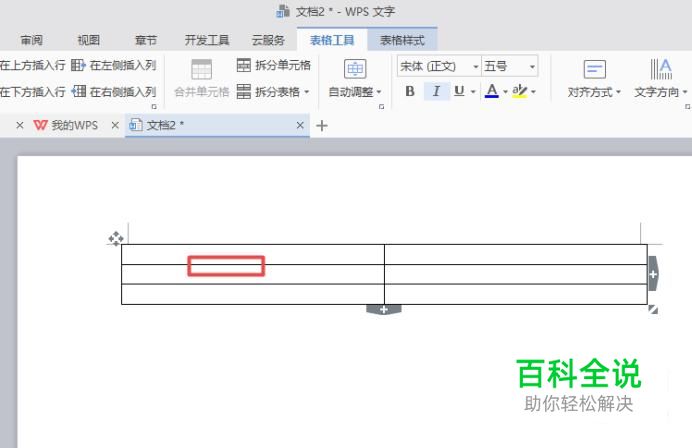Switch to the 我的WPS document tab

click(x=66, y=125)
